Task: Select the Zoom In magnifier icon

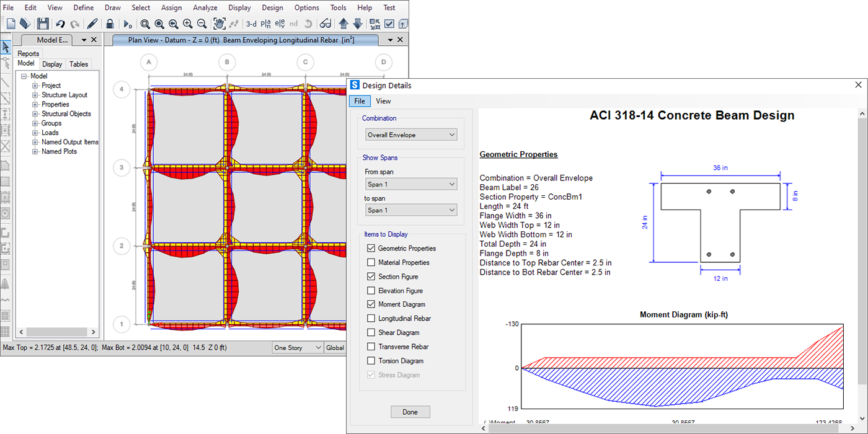Action: 187,24
